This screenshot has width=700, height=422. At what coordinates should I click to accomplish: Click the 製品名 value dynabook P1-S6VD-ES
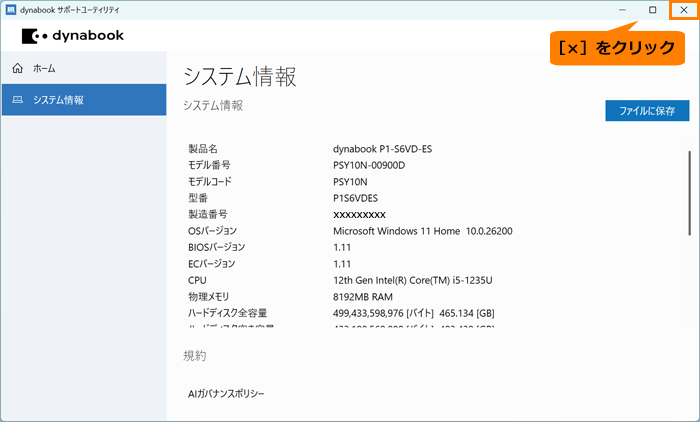(382, 149)
